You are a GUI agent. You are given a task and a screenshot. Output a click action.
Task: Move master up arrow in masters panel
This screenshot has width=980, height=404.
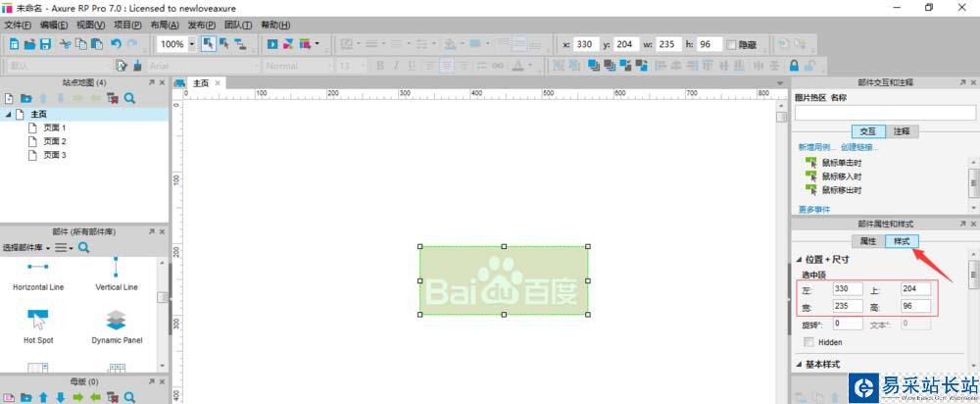[43, 397]
